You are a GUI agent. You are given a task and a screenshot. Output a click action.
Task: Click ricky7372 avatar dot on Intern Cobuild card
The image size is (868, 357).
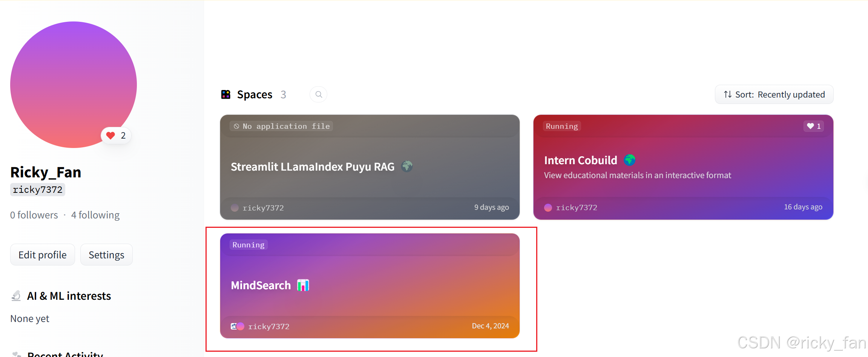pos(548,207)
